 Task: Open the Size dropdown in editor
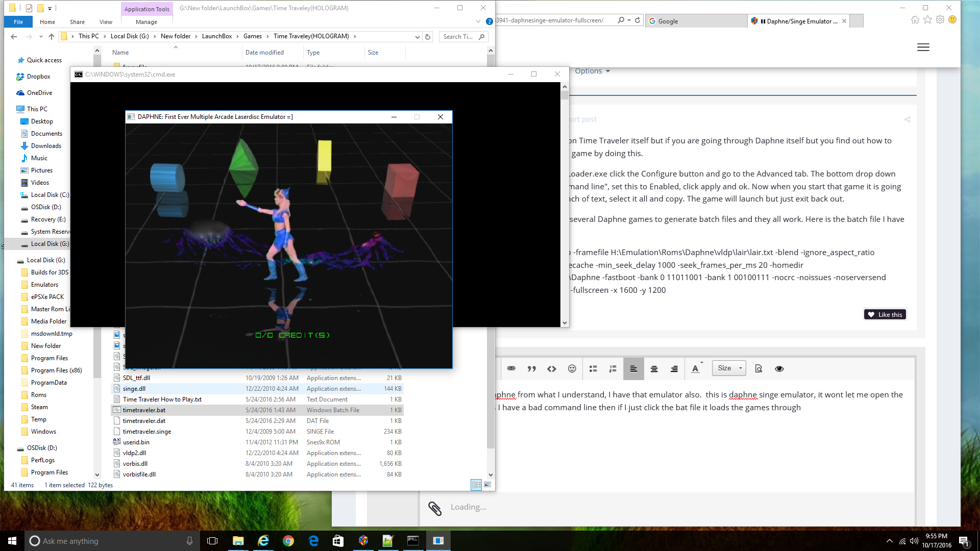[729, 368]
